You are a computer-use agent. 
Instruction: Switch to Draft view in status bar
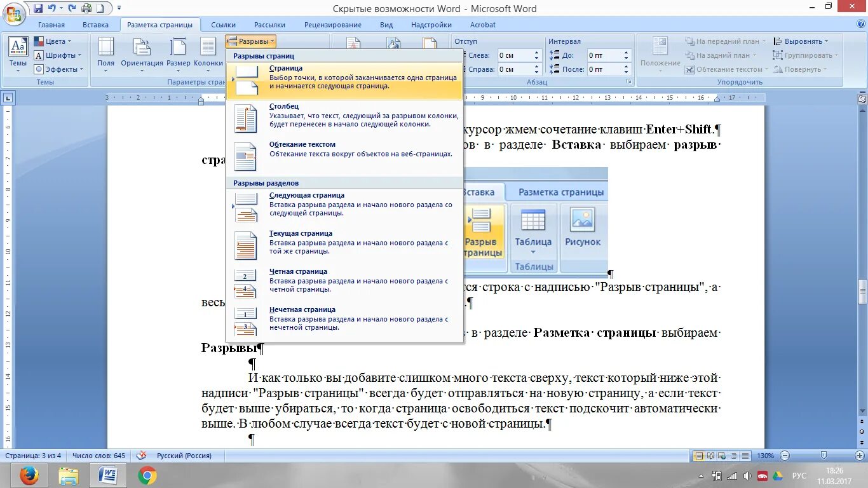(745, 456)
